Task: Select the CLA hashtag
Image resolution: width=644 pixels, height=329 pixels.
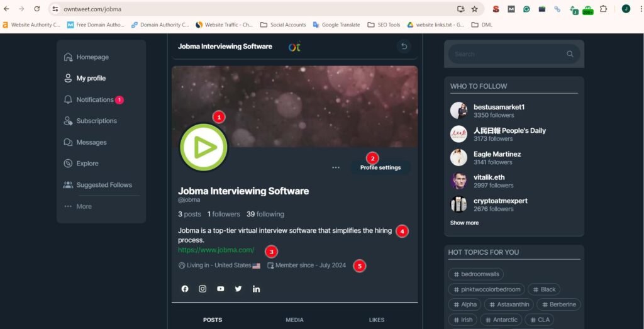Action: (539, 320)
